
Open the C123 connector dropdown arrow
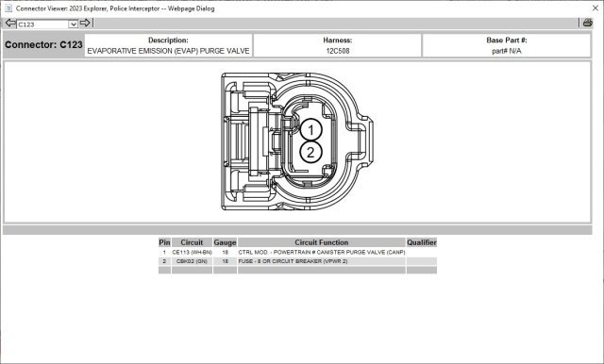74,25
